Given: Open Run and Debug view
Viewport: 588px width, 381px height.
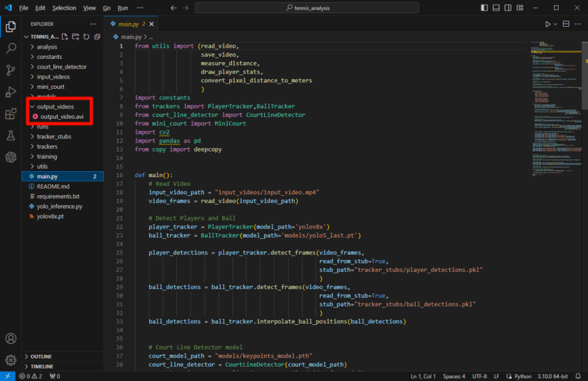Looking at the screenshot, I should click(11, 92).
